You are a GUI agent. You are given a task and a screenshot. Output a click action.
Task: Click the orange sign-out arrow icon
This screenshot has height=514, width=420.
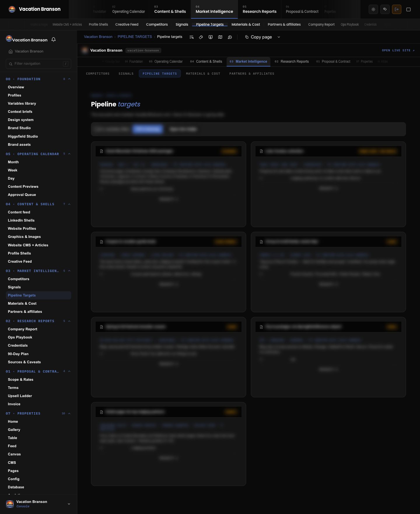coord(397,9)
